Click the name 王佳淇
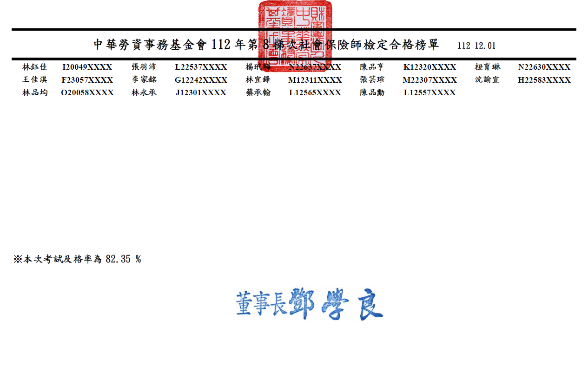588x367 pixels. 35,80
